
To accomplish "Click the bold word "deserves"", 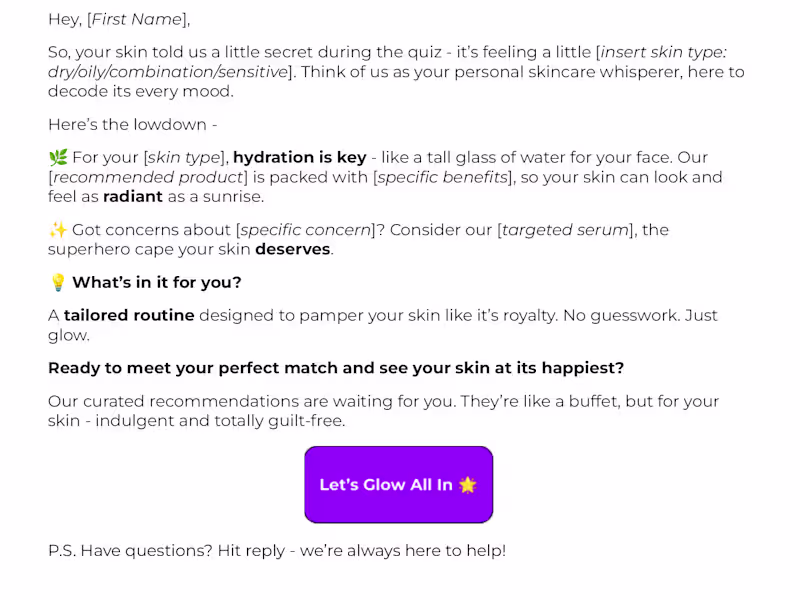I will [292, 249].
